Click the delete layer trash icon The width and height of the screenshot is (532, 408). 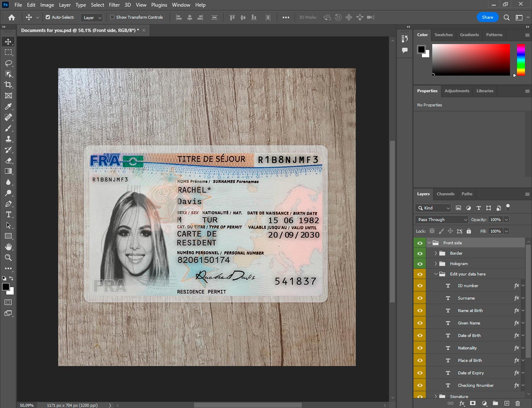point(517,403)
